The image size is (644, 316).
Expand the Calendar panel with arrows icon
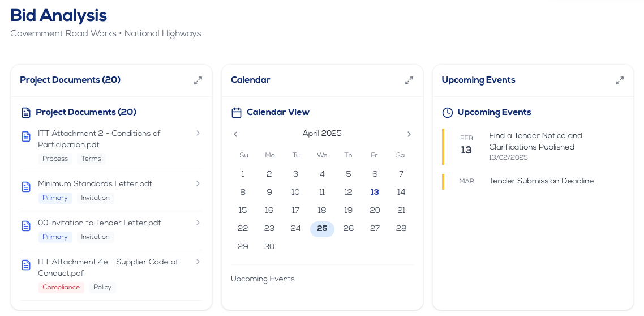pyautogui.click(x=409, y=80)
